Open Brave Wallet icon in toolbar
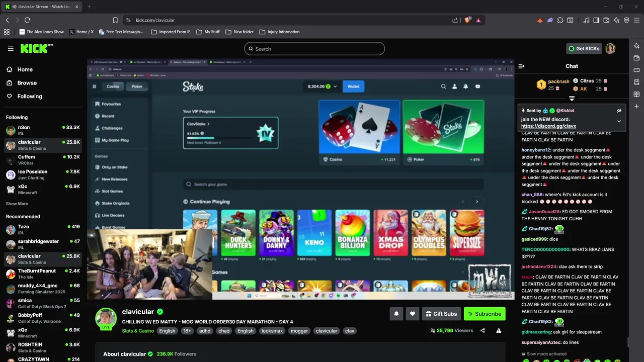This screenshot has height=362, width=644. (x=606, y=20)
